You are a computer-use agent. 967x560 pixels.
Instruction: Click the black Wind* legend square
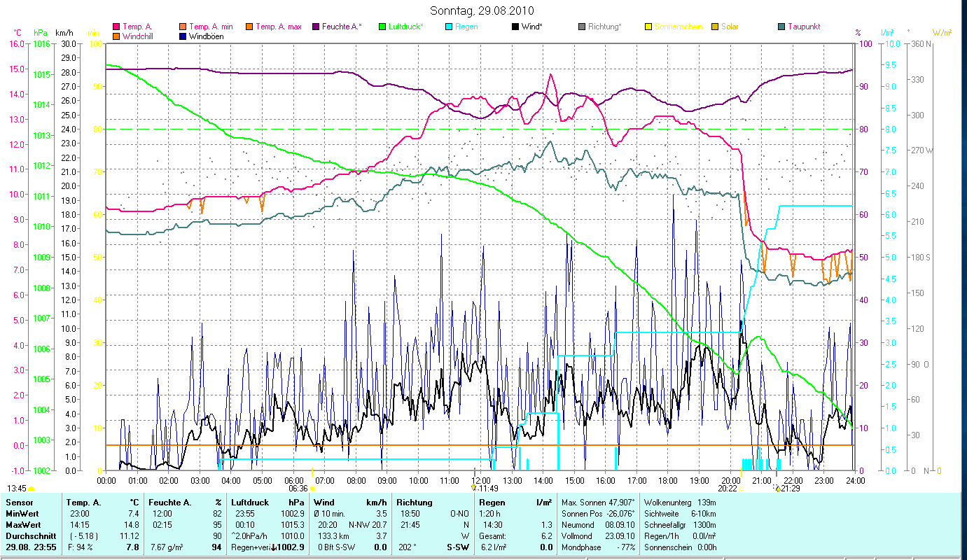(x=515, y=27)
